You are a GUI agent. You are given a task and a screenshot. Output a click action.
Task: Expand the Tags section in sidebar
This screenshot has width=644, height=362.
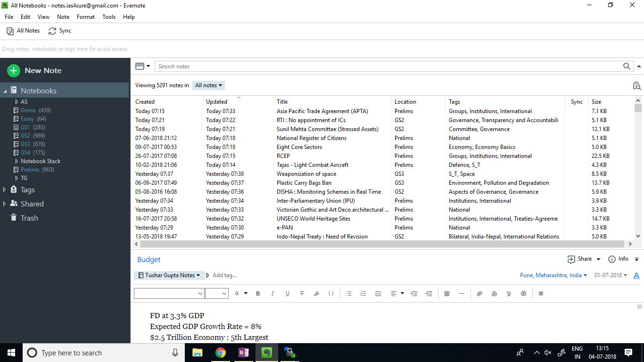click(x=5, y=190)
